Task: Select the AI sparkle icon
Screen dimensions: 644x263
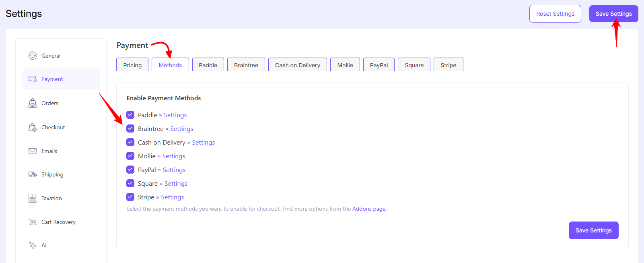Action: point(33,245)
